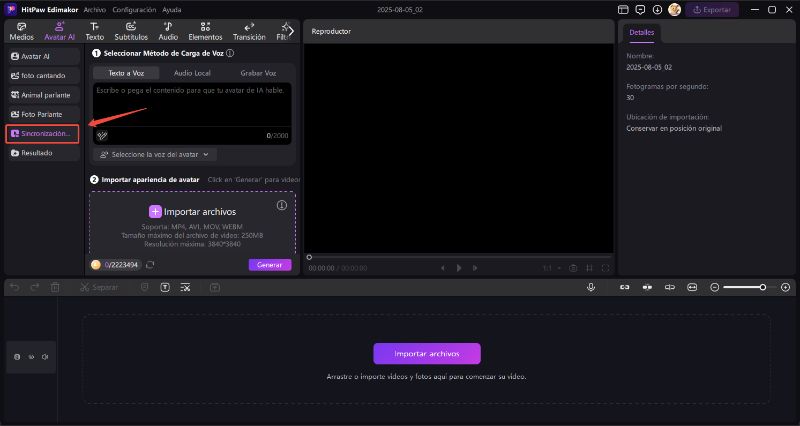
Task: Toggle the timeline track lock
Action: tap(16, 356)
